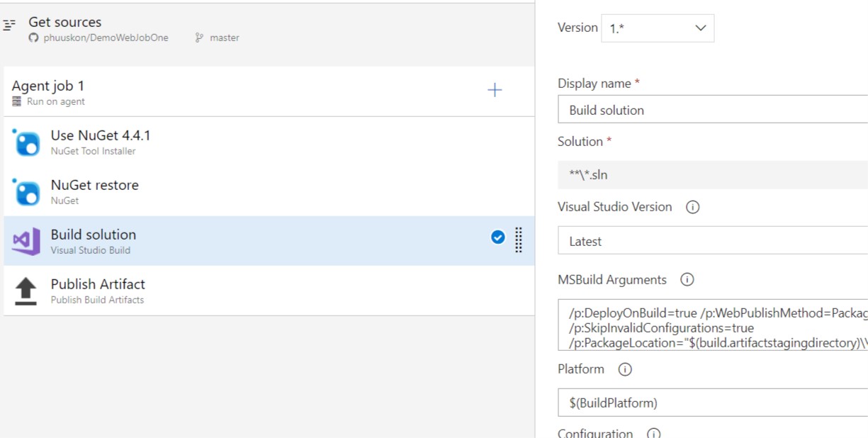Select the Publish Artifact task
This screenshot has height=438, width=868.
point(269,291)
